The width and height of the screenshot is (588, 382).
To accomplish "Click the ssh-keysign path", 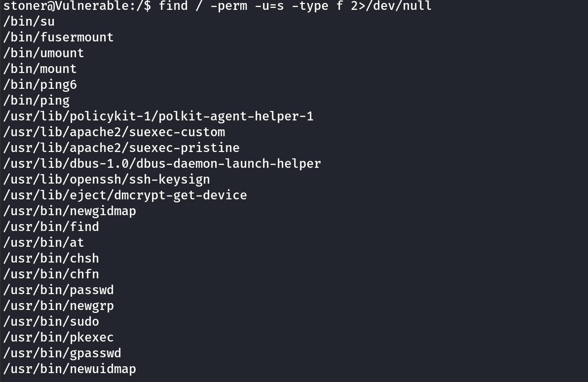I will [x=107, y=180].
